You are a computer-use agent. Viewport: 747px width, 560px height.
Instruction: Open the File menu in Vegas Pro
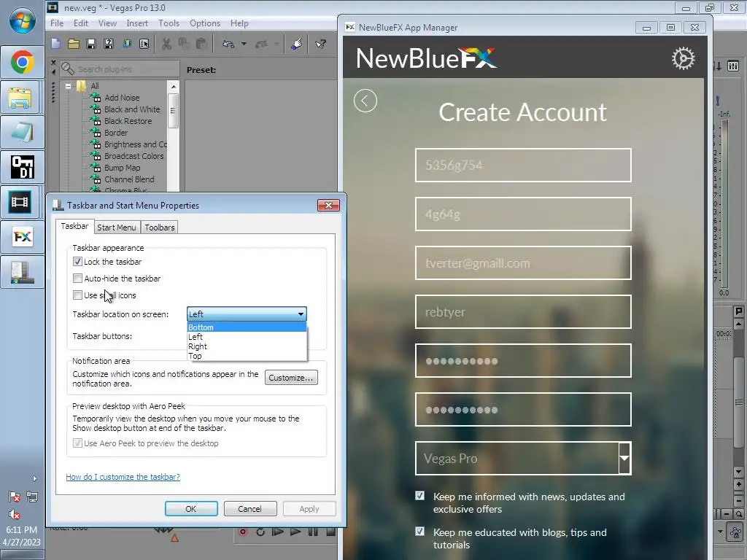[x=57, y=23]
